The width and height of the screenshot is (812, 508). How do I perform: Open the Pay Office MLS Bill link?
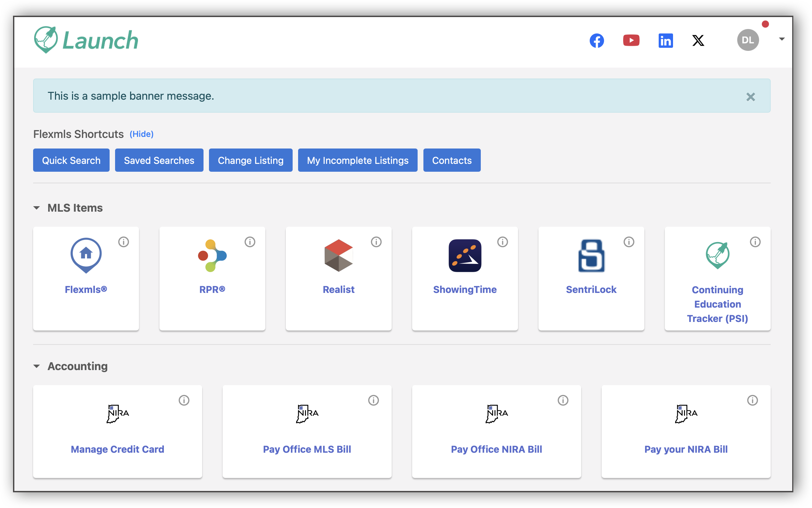click(x=307, y=449)
